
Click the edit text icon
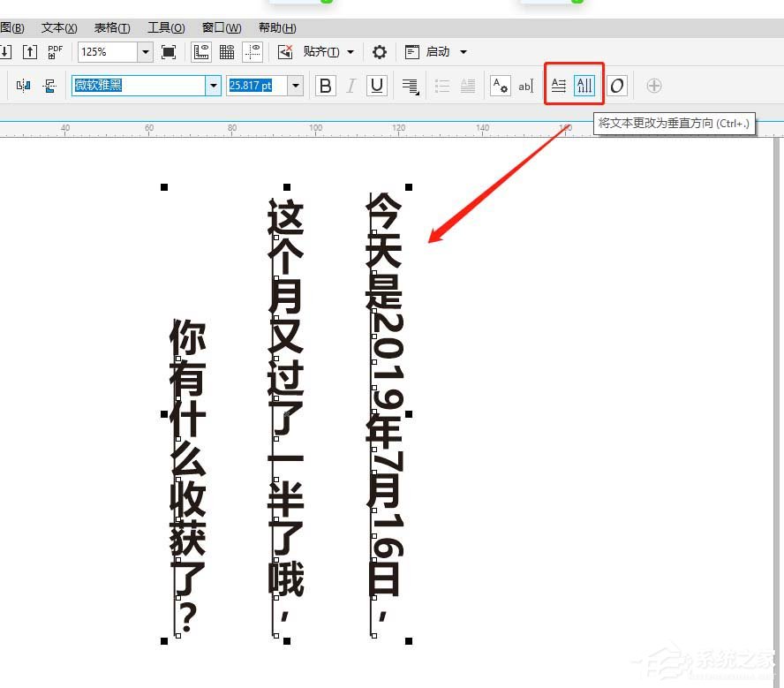click(x=526, y=85)
